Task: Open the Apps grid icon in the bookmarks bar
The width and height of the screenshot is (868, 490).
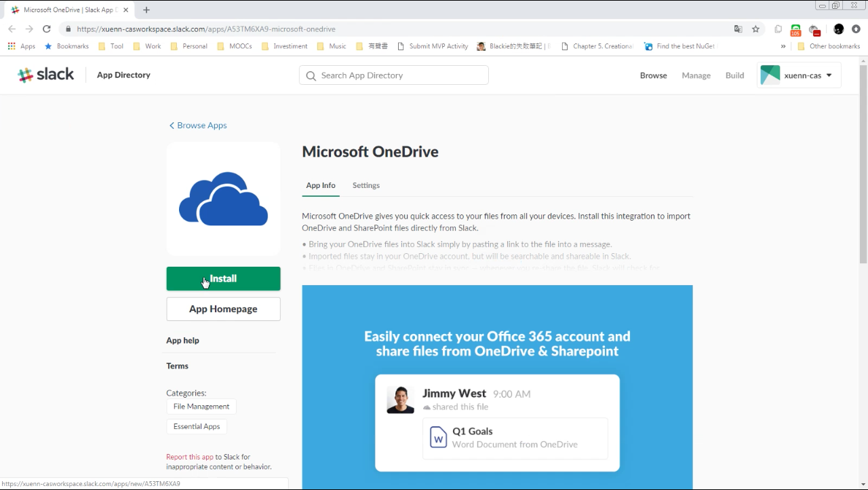Action: pos(12,46)
